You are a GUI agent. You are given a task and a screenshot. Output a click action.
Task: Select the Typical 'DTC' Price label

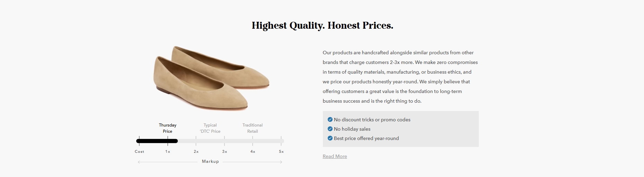(210, 128)
